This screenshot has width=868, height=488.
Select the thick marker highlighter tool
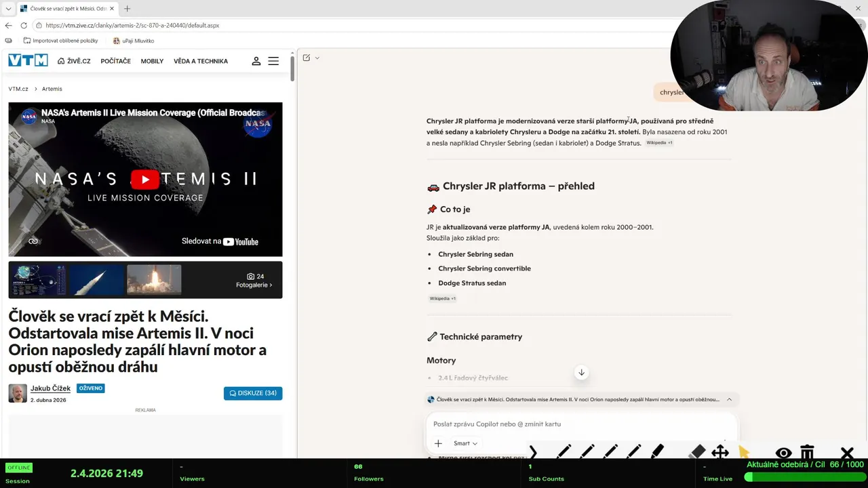click(657, 451)
